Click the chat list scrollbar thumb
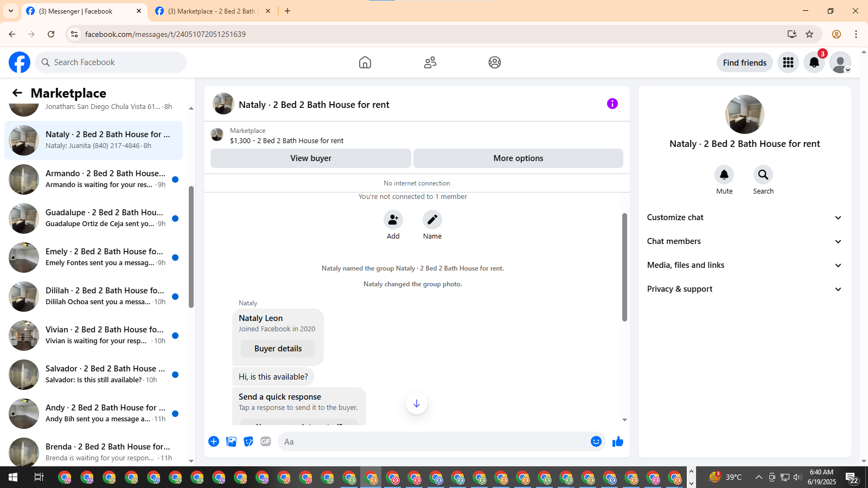Screen dimensions: 868x488 point(191,247)
